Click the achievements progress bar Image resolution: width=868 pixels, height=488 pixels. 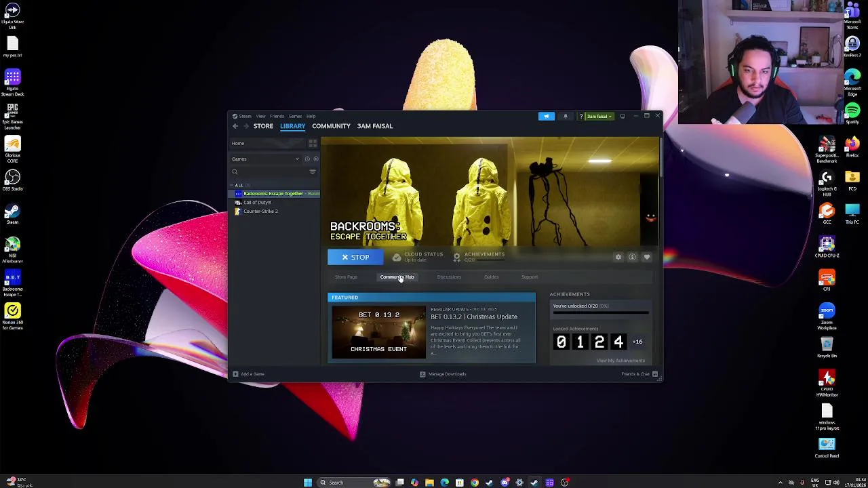pos(601,312)
